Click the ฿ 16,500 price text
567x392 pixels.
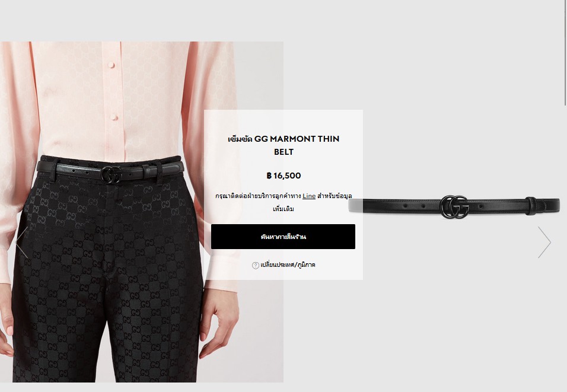point(283,176)
